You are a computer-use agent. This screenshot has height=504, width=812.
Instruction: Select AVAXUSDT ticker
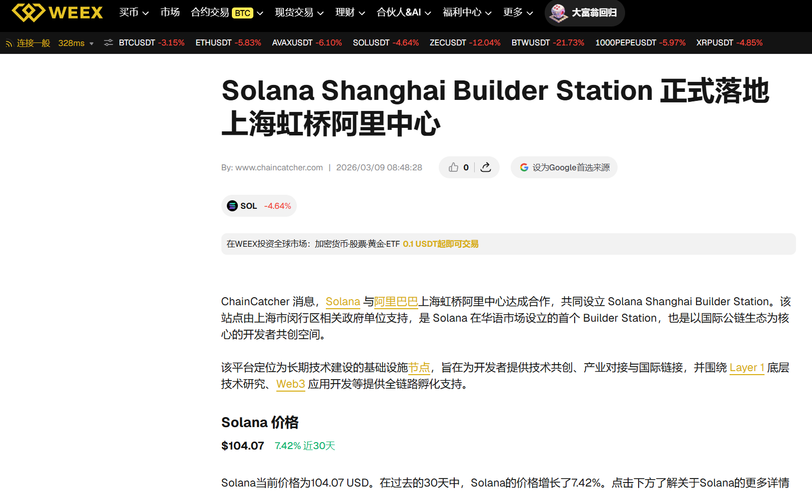point(307,43)
